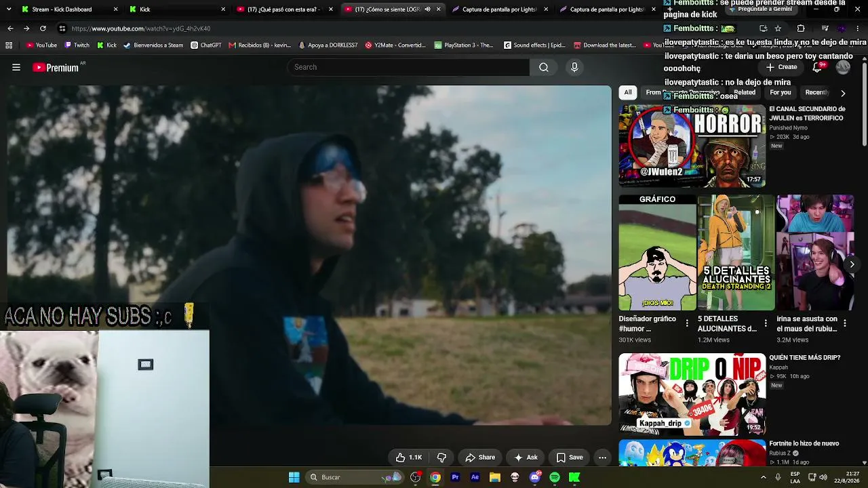Viewport: 868px width, 488px height.
Task: Open the YouTube guide hamburger menu
Action: pyautogui.click(x=16, y=67)
